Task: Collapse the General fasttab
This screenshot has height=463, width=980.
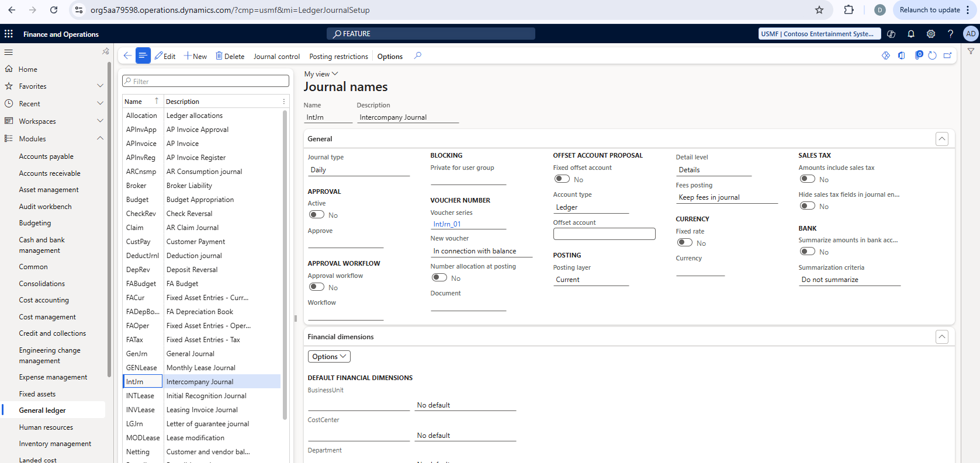Action: pos(941,139)
